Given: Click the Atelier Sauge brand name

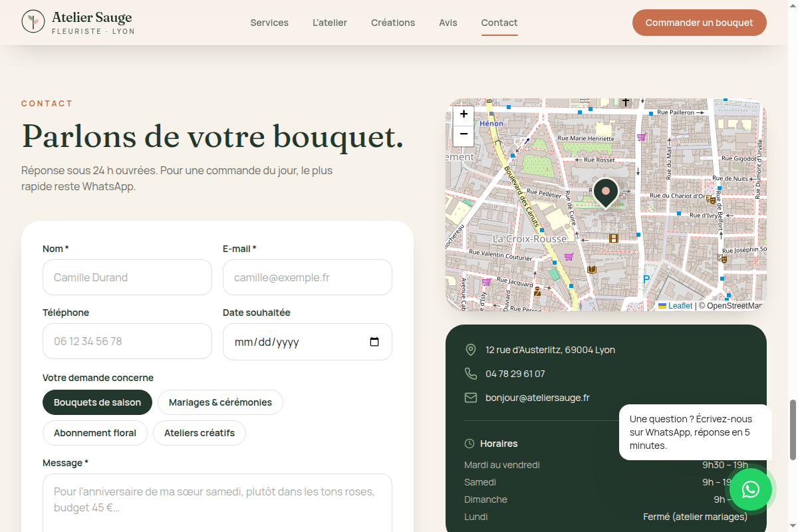Looking at the screenshot, I should 92,18.
